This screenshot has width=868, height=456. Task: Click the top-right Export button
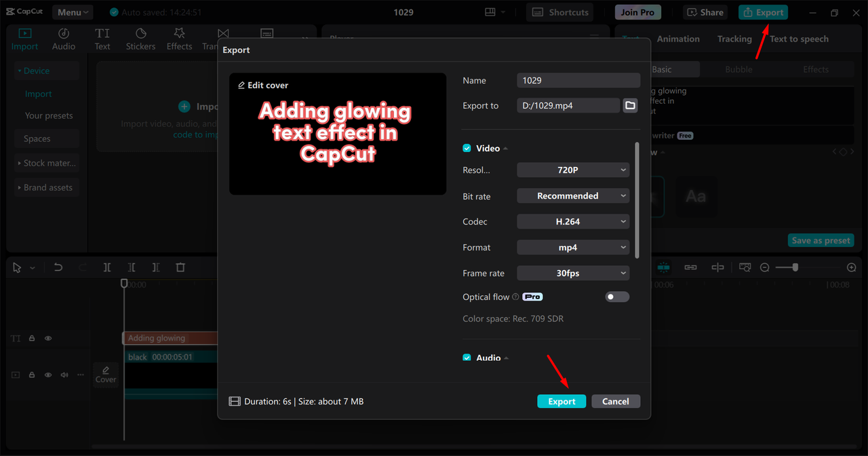click(763, 12)
